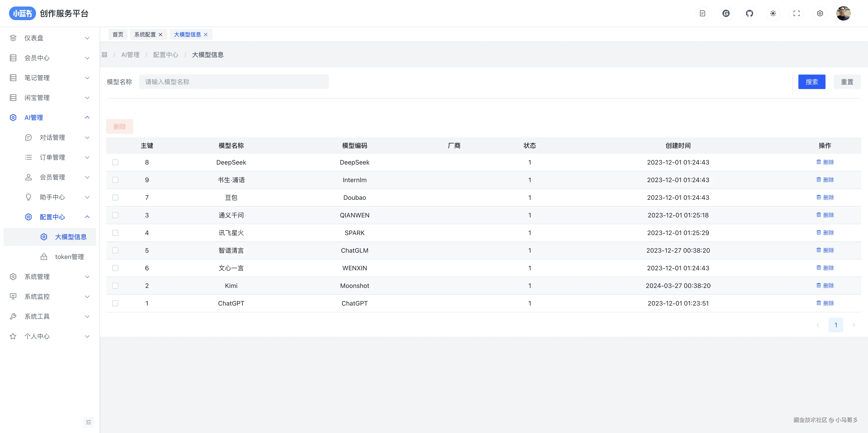This screenshot has width=868, height=433.
Task: Toggle the light/dark theme sun icon
Action: point(773,14)
